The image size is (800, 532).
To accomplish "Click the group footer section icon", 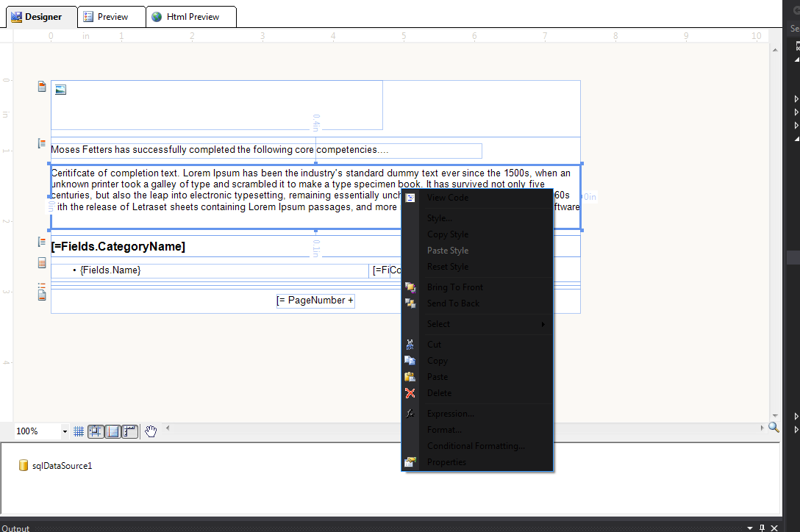I will pyautogui.click(x=42, y=285).
